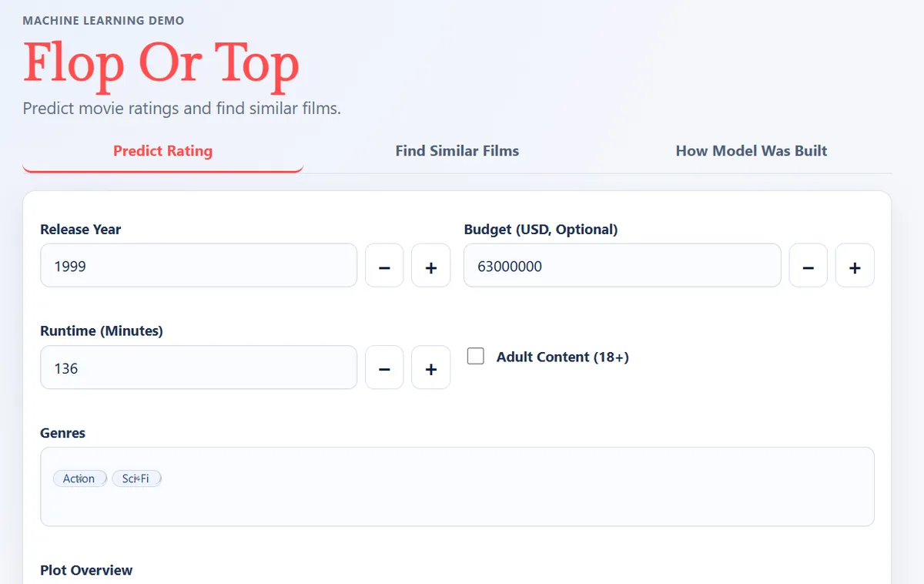Raise Runtime using the plus button
Image resolution: width=924 pixels, height=584 pixels.
(x=430, y=368)
